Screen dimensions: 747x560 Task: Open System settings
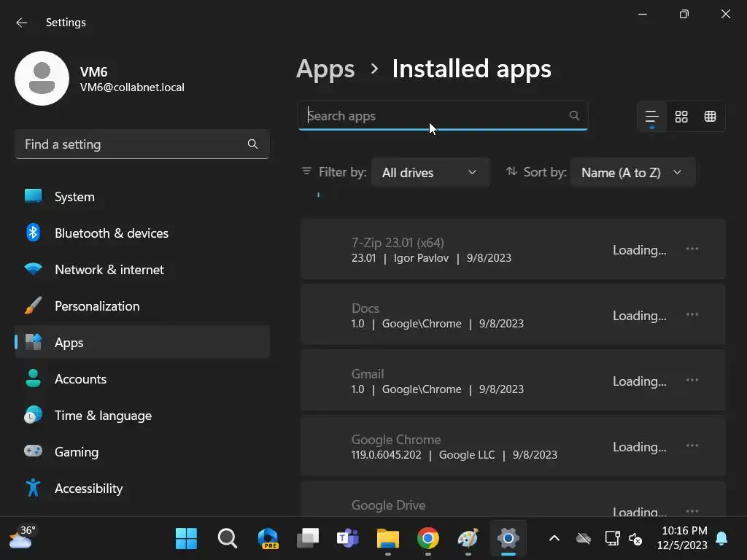point(142,197)
